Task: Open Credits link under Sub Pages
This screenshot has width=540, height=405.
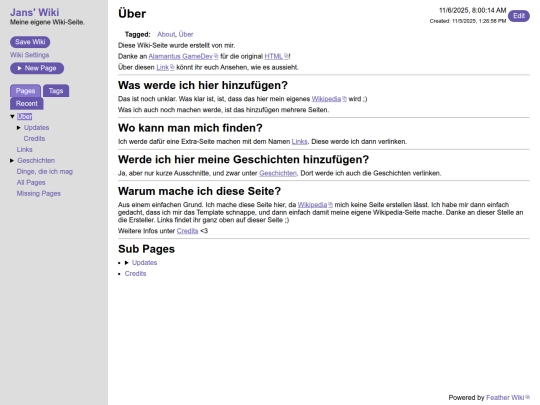Action: pos(135,274)
